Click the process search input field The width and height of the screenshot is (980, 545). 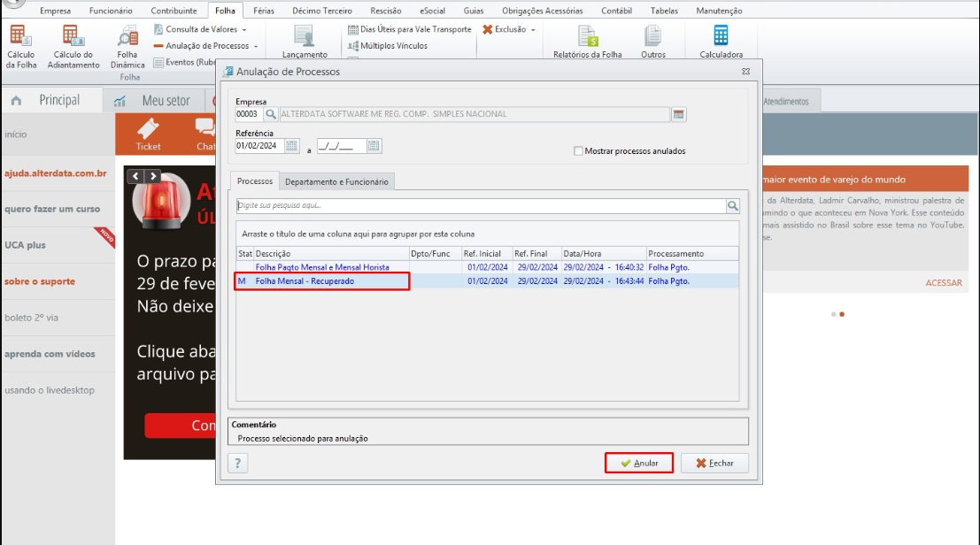pos(481,205)
